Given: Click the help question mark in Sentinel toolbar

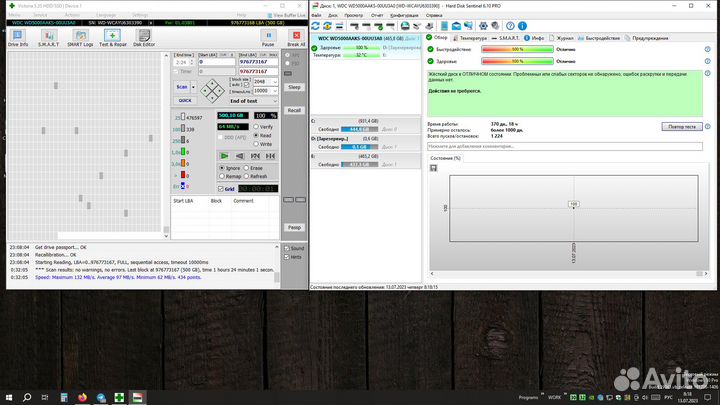Looking at the screenshot, I should (510, 26).
